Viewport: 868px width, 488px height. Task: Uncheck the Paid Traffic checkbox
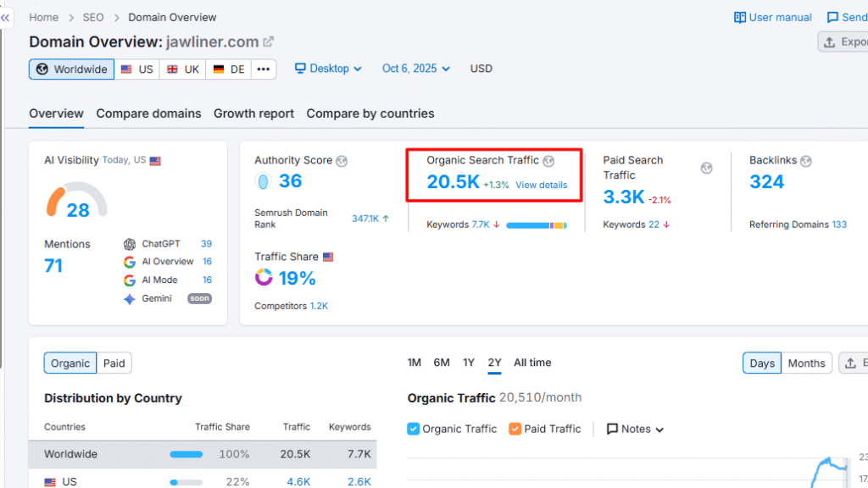(x=515, y=429)
